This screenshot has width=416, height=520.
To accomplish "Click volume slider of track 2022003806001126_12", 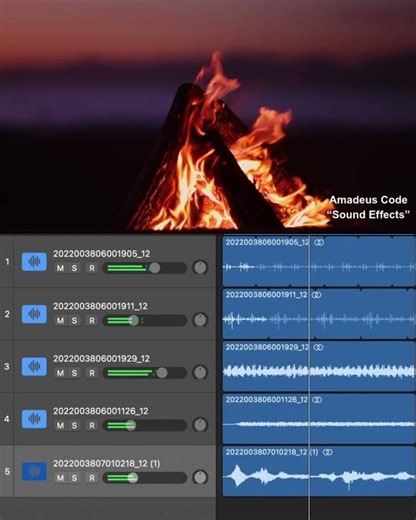I will [x=145, y=425].
